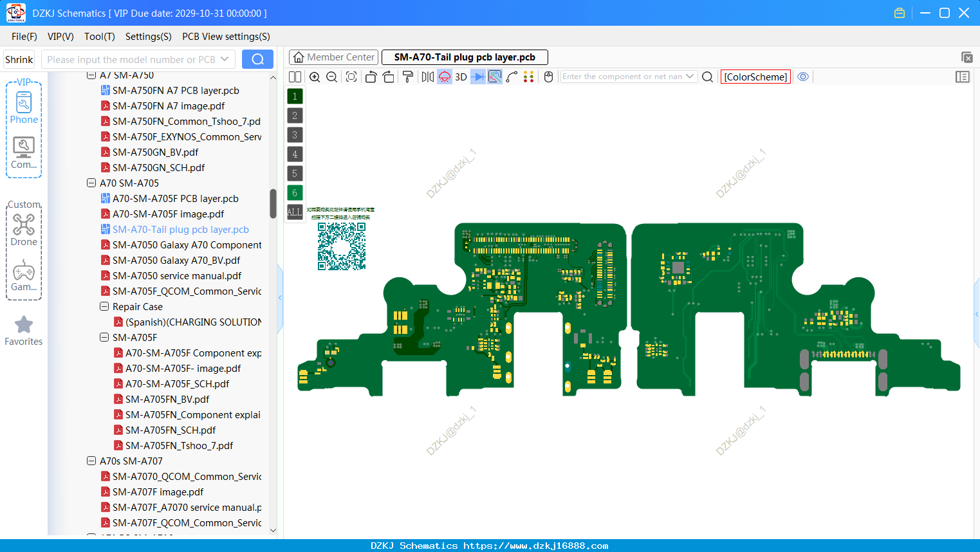Open the floating window icon
Image resolution: width=980 pixels, height=552 pixels.
coord(966,57)
